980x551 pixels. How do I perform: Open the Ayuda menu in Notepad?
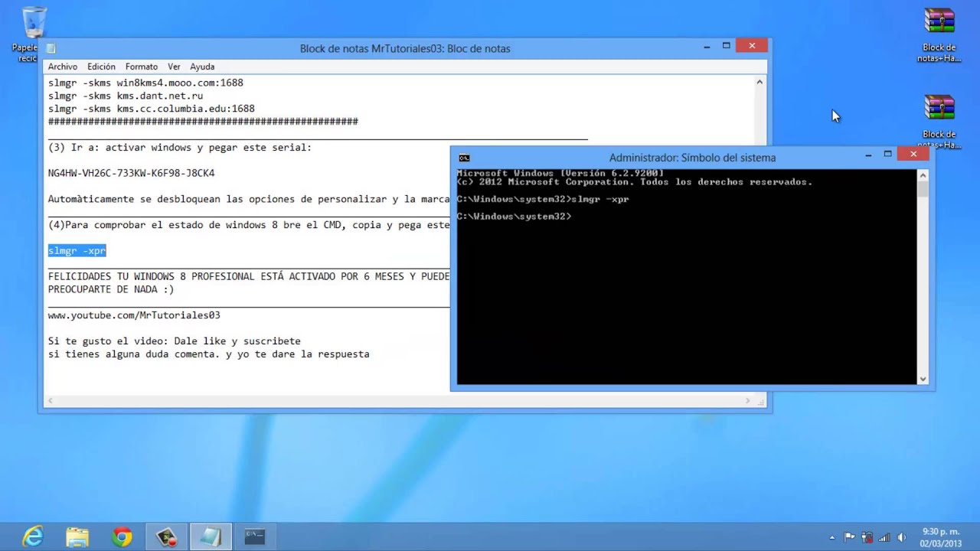click(202, 67)
